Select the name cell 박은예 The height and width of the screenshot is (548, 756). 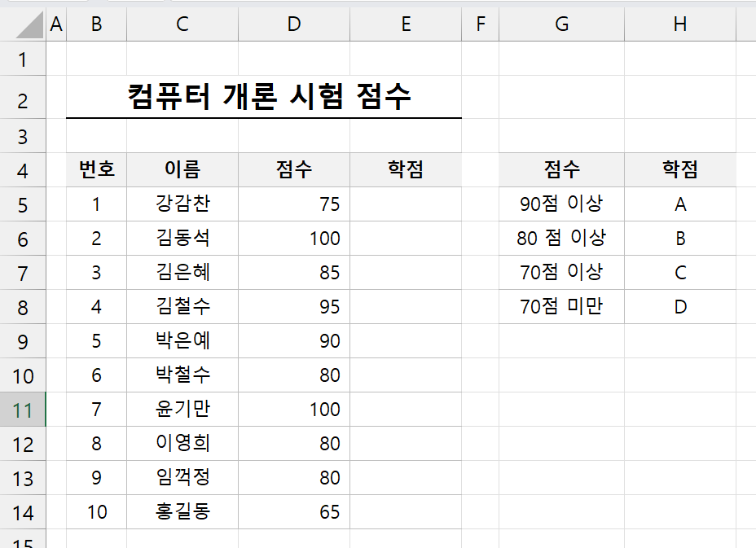click(182, 340)
